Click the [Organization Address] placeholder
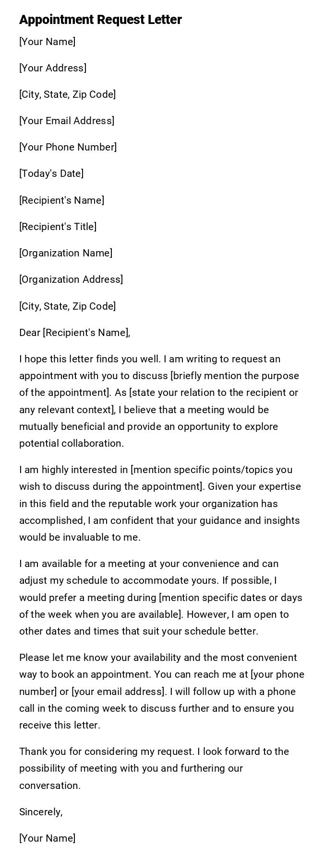The width and height of the screenshot is (336, 868). pos(71,279)
